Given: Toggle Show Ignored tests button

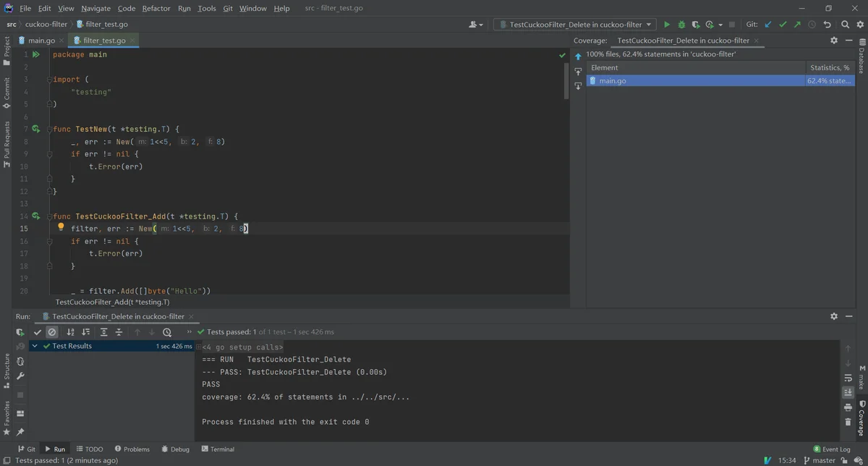Looking at the screenshot, I should (52, 332).
